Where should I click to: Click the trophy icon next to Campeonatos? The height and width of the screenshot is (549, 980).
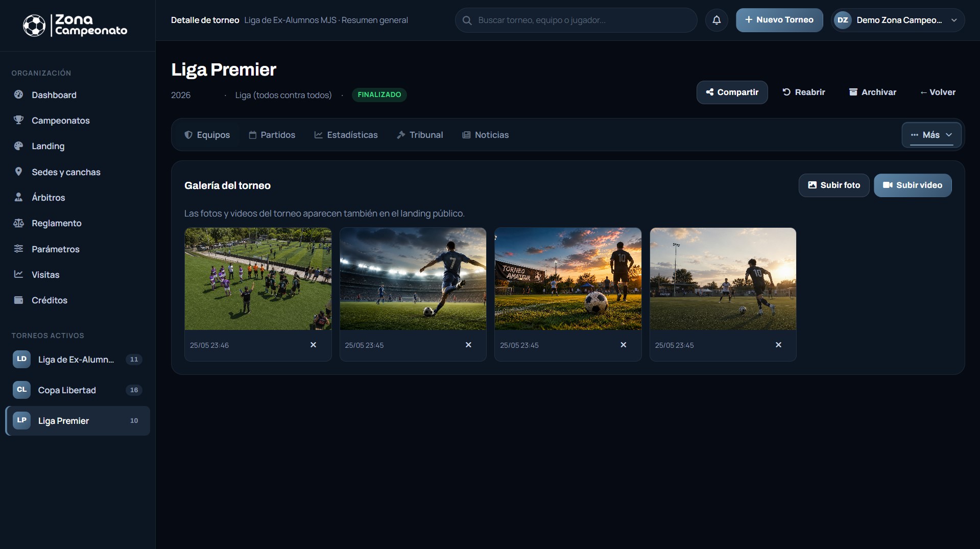point(18,120)
